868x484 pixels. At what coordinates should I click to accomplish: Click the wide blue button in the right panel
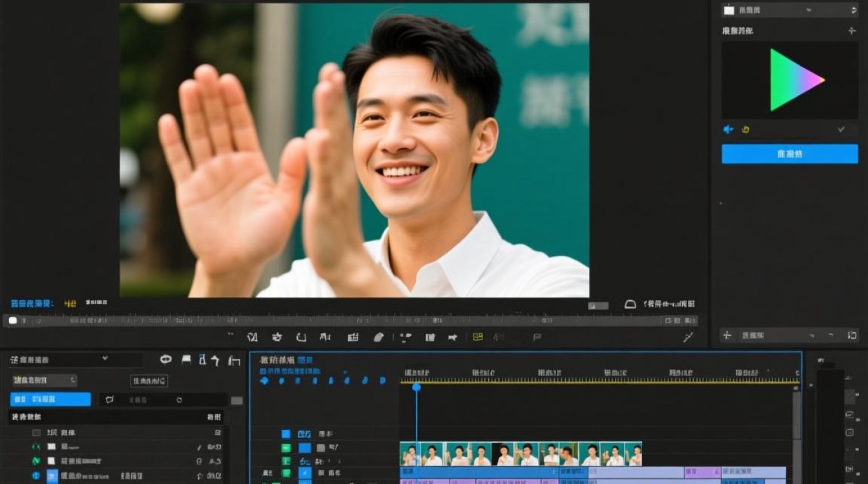point(790,154)
